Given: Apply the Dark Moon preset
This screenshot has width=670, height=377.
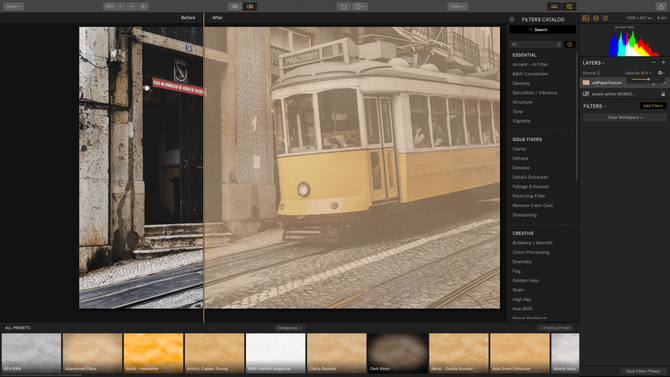Looking at the screenshot, I should point(397,353).
